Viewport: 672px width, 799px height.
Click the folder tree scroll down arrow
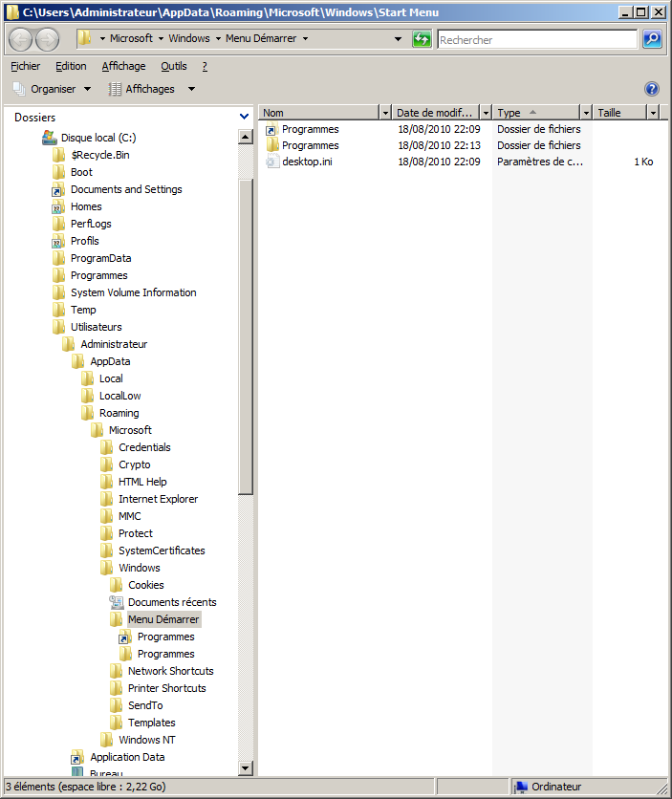245,767
